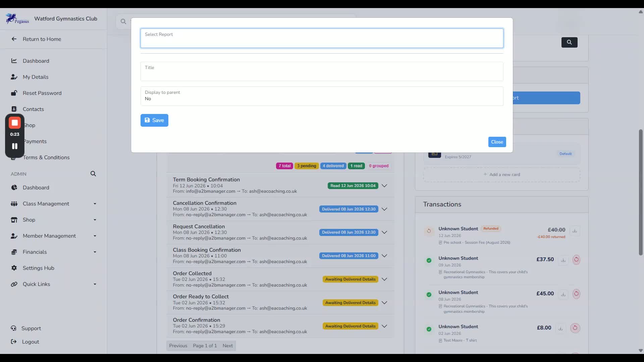
Task: Expand Order Collected email chevron
Action: pyautogui.click(x=384, y=279)
